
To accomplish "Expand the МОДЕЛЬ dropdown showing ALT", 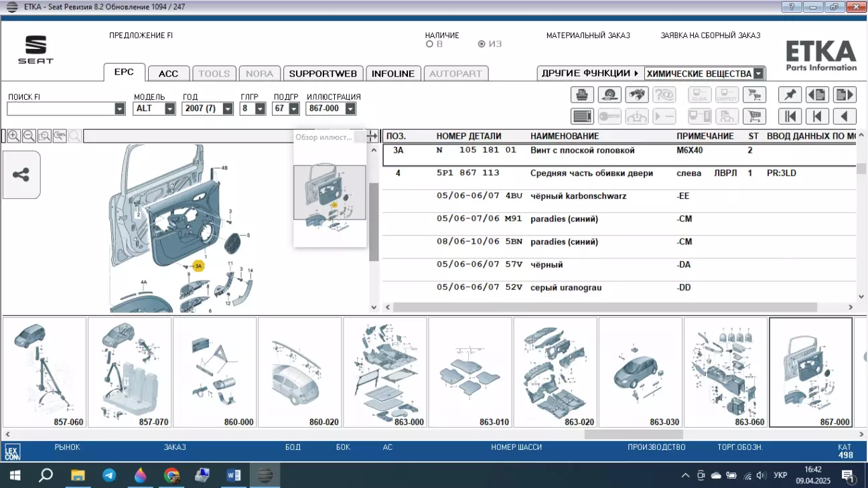I will 169,108.
